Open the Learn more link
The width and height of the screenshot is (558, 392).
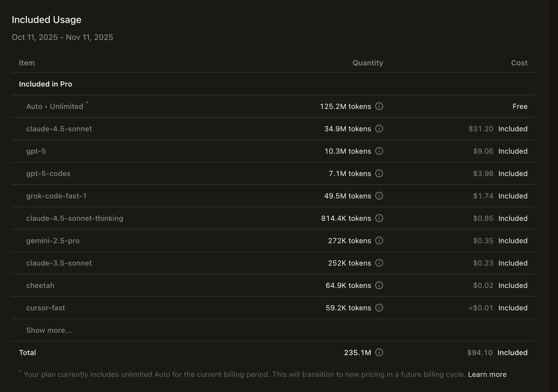(x=487, y=374)
